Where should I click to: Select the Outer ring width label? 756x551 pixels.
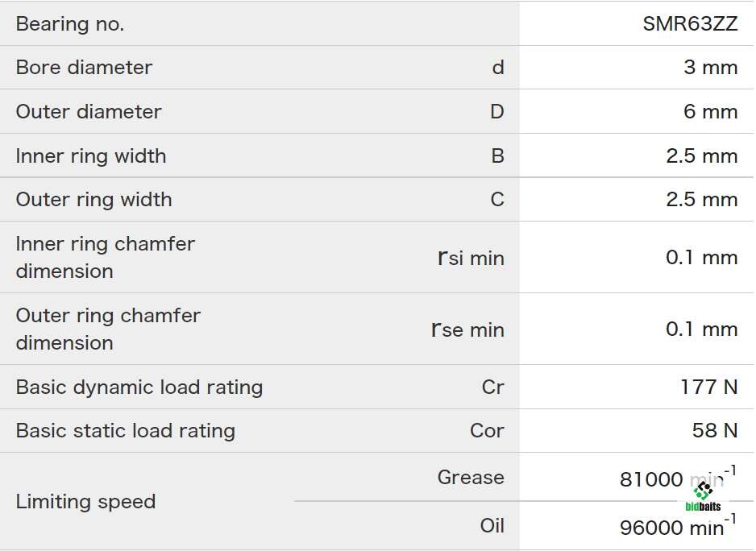(94, 200)
